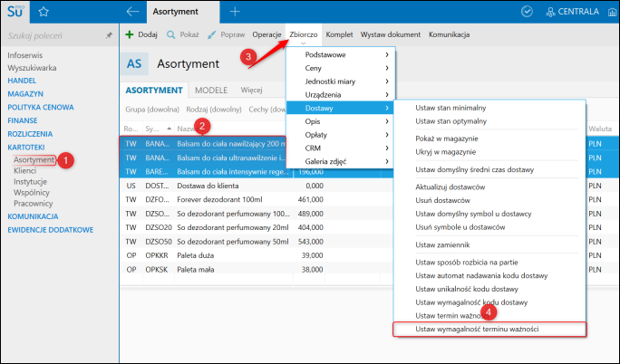The image size is (620, 364).
Task: Select Pracownicy under Kartoteki
Action: click(x=34, y=204)
